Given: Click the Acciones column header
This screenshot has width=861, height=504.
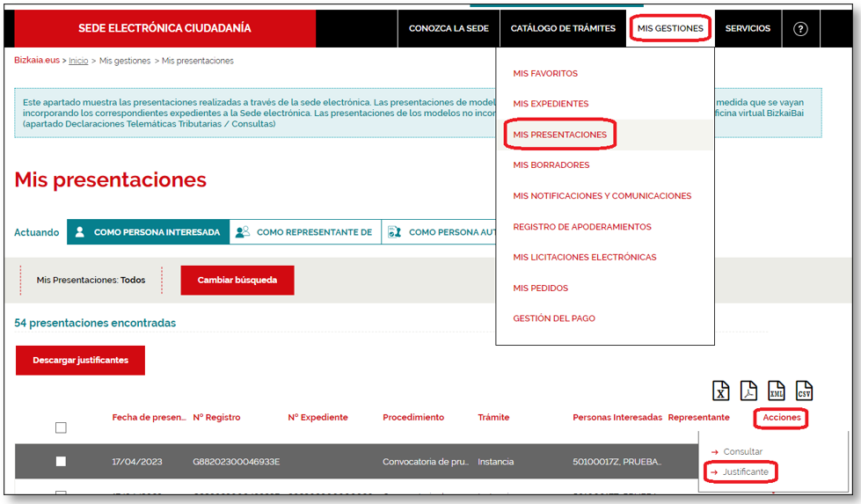Looking at the screenshot, I should point(781,417).
